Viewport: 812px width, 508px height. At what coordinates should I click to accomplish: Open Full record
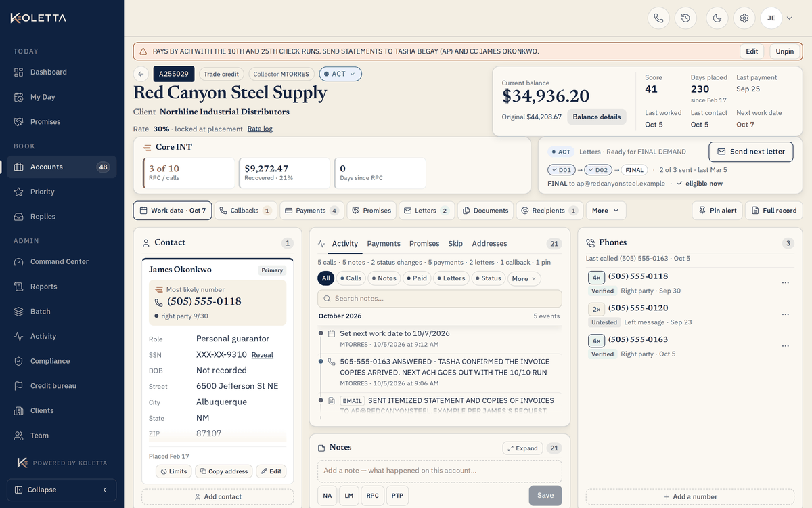tap(774, 211)
